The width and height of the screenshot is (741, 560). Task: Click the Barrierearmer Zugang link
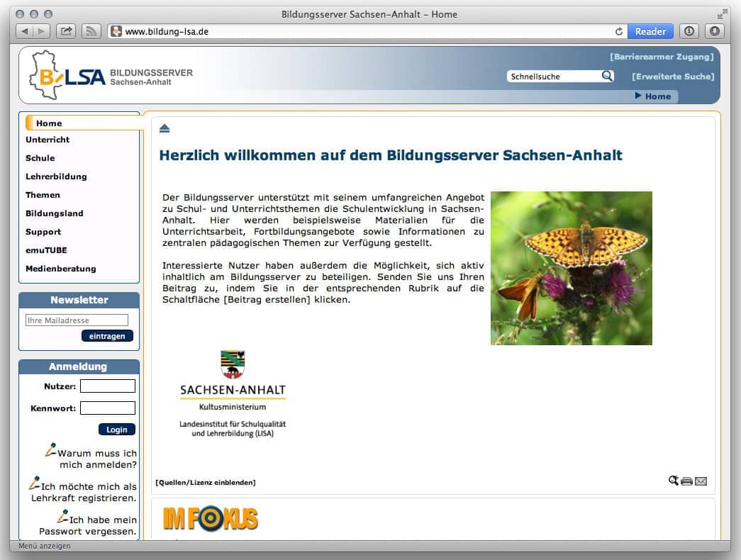click(x=661, y=57)
